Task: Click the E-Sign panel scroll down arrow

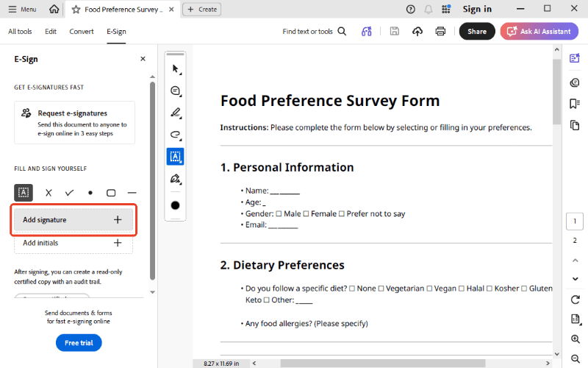Action: tap(152, 291)
